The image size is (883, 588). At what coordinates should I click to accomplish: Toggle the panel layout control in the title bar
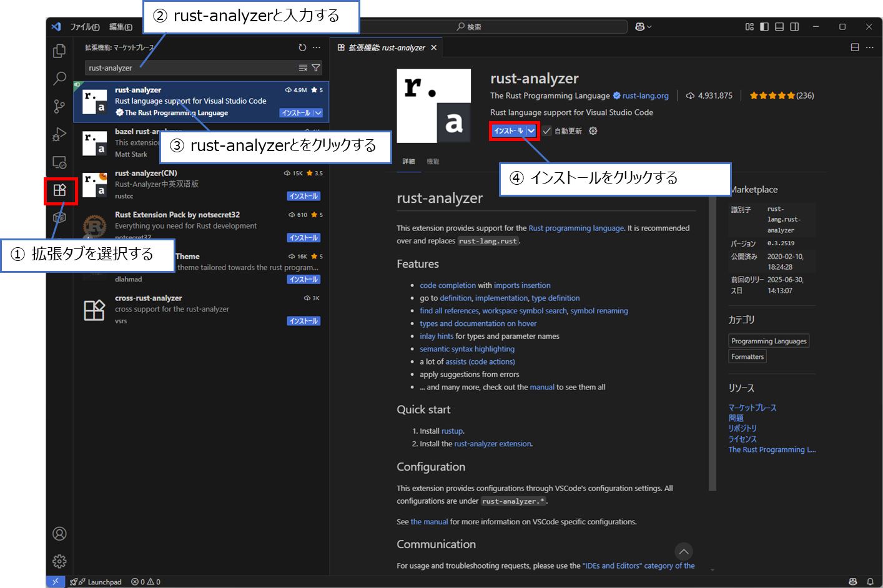point(779,26)
